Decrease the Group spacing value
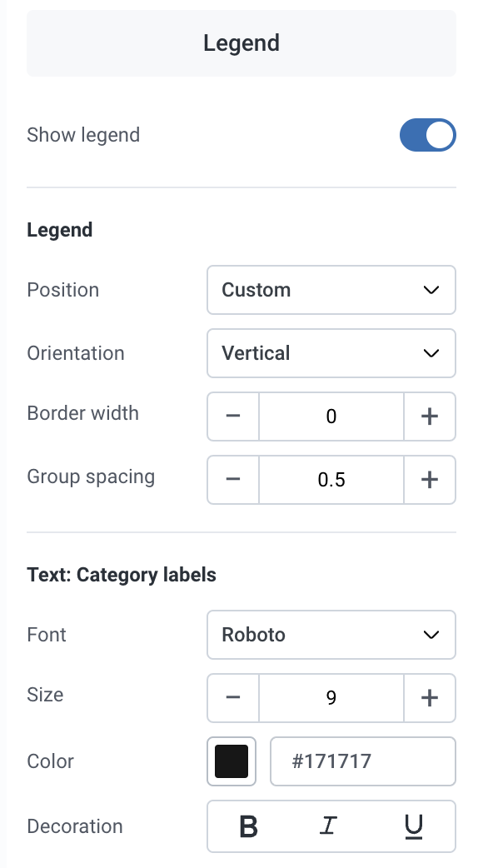The width and height of the screenshot is (483, 868). click(x=233, y=479)
